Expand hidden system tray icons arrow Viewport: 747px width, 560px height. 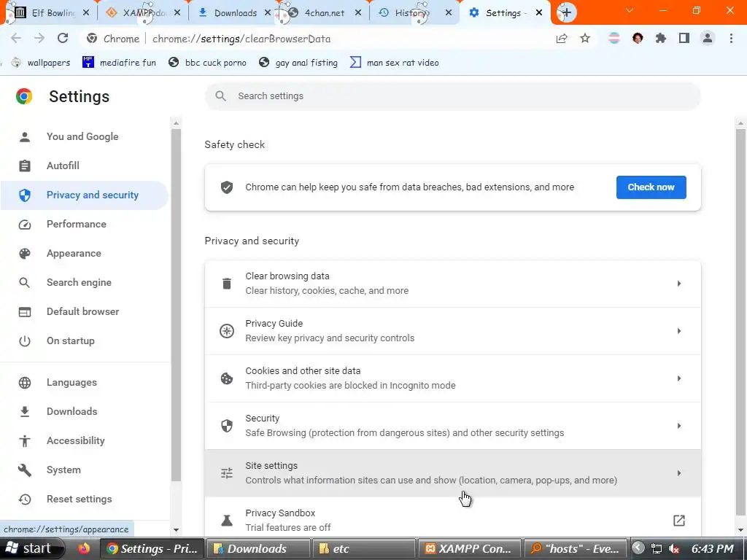click(x=638, y=548)
